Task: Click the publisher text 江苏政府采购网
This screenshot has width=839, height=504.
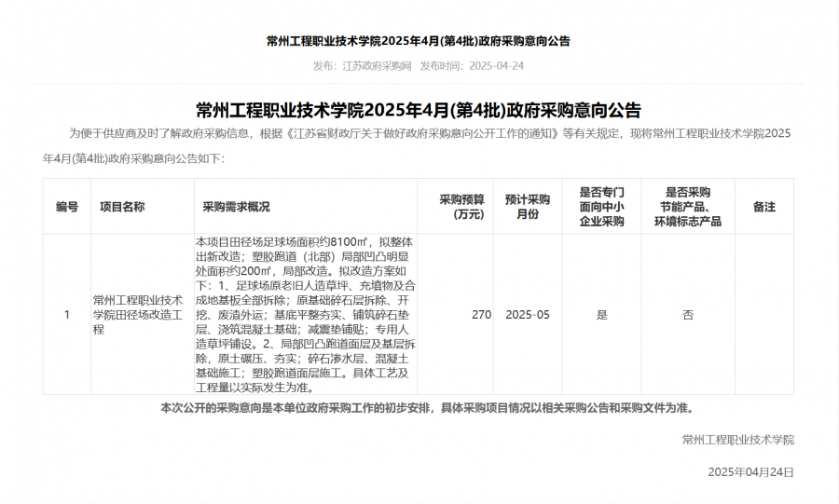Action: coord(377,66)
